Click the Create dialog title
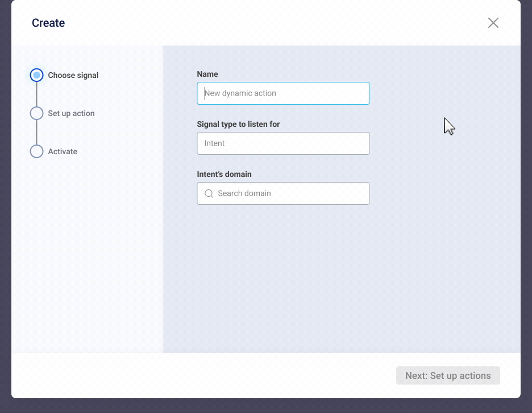The height and width of the screenshot is (413, 532). tap(48, 23)
